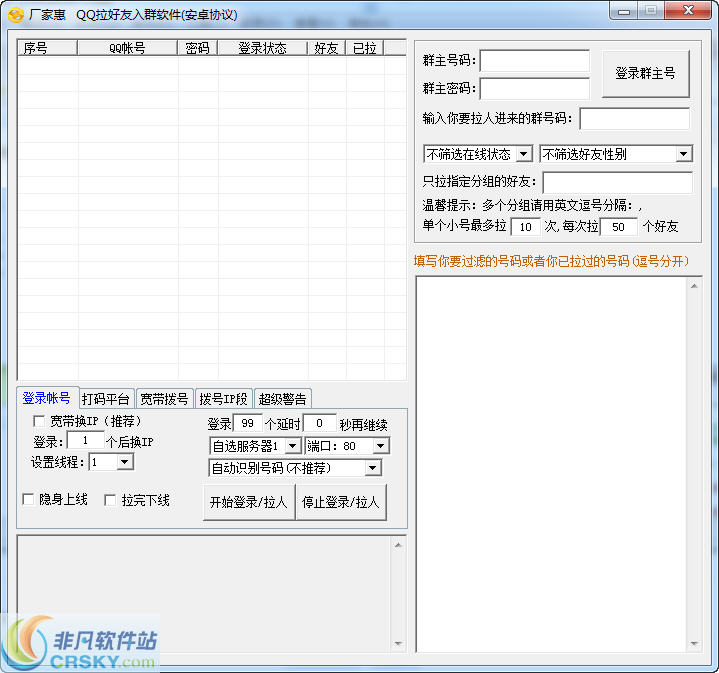The height and width of the screenshot is (673, 719).
Task: Close the 厂家惠 window
Action: coord(688,11)
